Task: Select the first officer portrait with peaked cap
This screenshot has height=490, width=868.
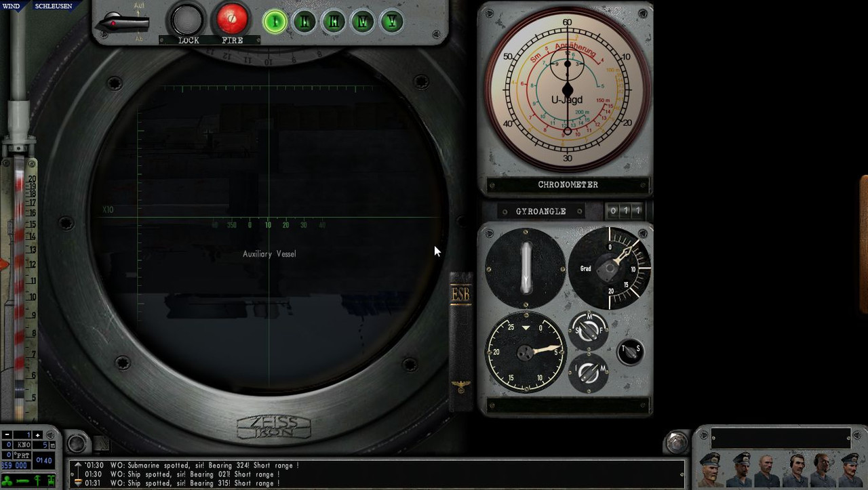Action: 709,470
